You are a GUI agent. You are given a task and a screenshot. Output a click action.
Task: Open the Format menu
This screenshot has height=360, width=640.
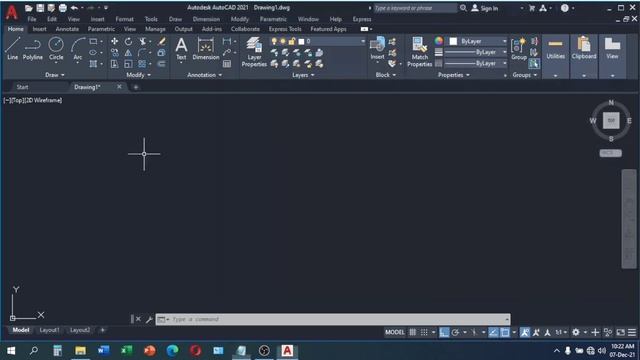click(x=124, y=19)
